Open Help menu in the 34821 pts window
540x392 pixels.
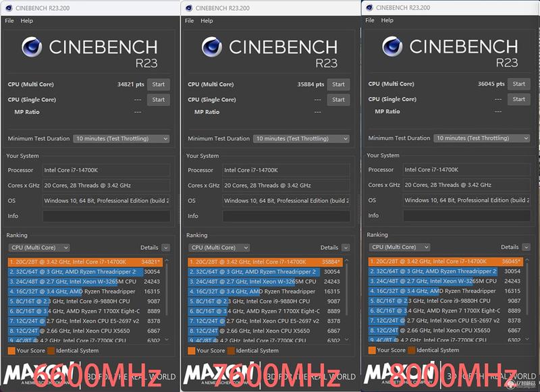pos(26,21)
